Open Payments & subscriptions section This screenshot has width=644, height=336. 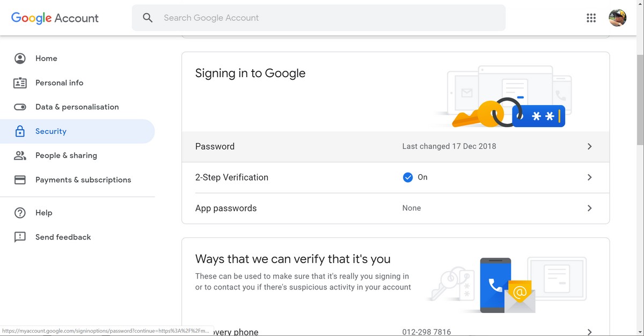(83, 180)
